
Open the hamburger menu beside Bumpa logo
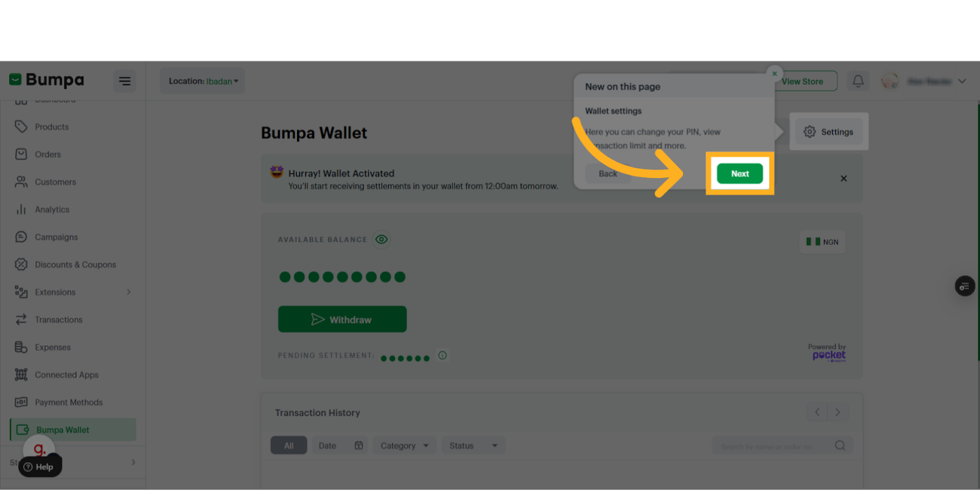125,81
